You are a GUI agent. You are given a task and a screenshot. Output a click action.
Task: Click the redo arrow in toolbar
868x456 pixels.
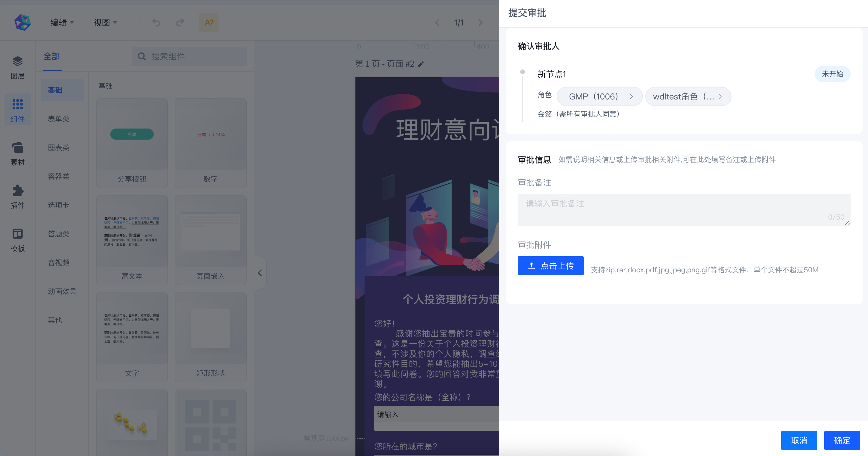(x=180, y=22)
